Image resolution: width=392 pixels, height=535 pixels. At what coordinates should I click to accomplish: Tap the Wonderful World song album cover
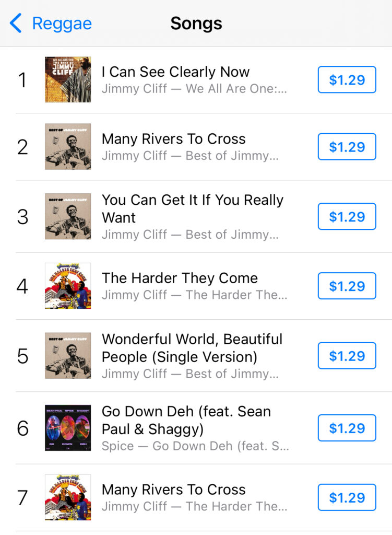tap(68, 356)
